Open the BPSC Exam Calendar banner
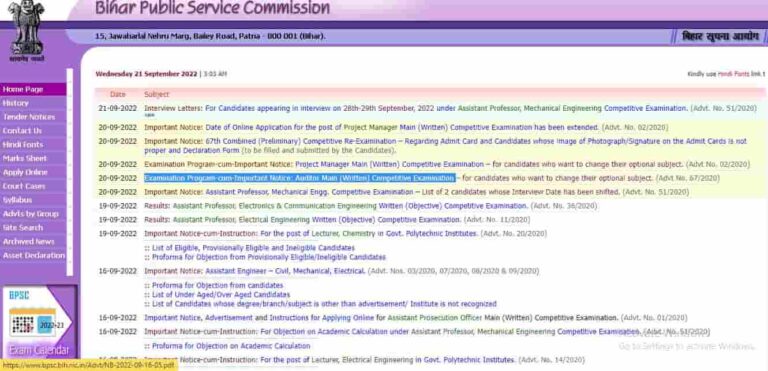Viewport: 768px width, 371px height. (39, 322)
